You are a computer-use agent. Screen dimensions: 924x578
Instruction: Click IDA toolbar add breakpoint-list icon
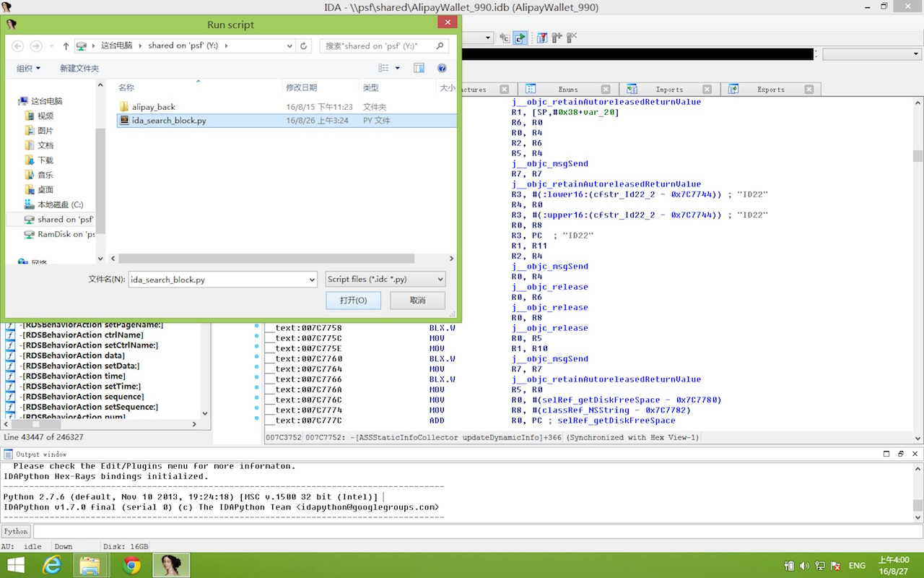(x=541, y=38)
